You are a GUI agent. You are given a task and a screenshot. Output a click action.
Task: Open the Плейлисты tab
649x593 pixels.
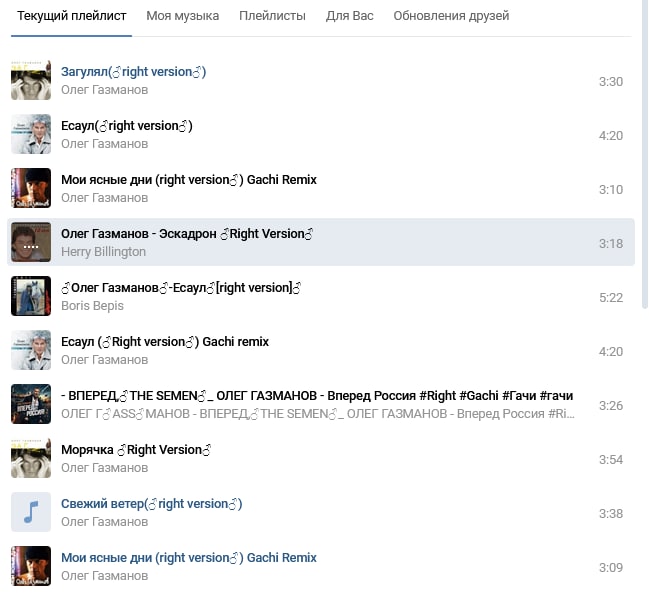pyautogui.click(x=272, y=16)
